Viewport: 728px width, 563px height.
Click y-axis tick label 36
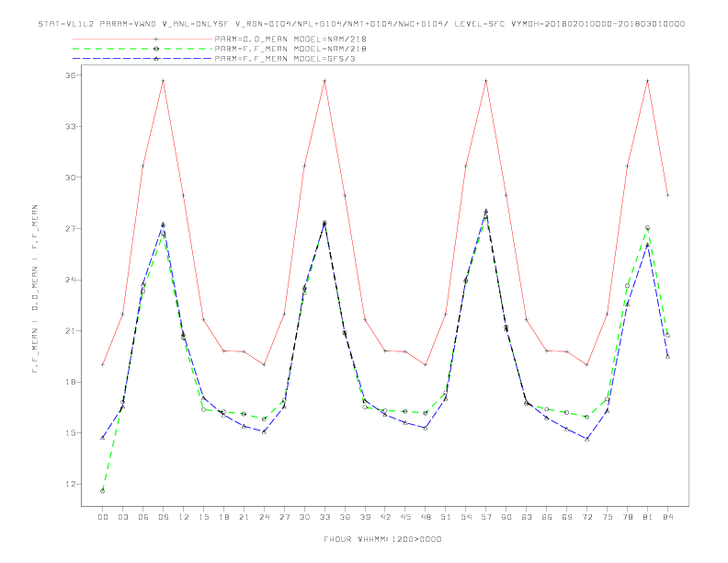pos(70,75)
